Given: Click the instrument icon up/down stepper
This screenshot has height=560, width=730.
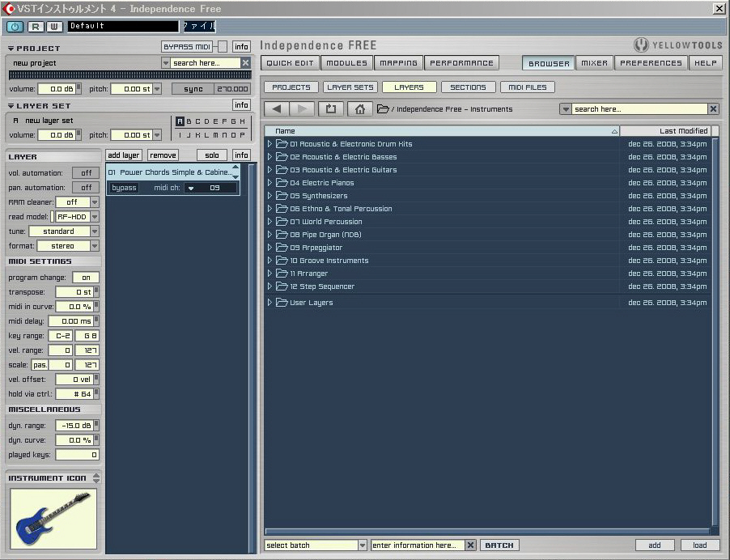Looking at the screenshot, I should coord(96,478).
